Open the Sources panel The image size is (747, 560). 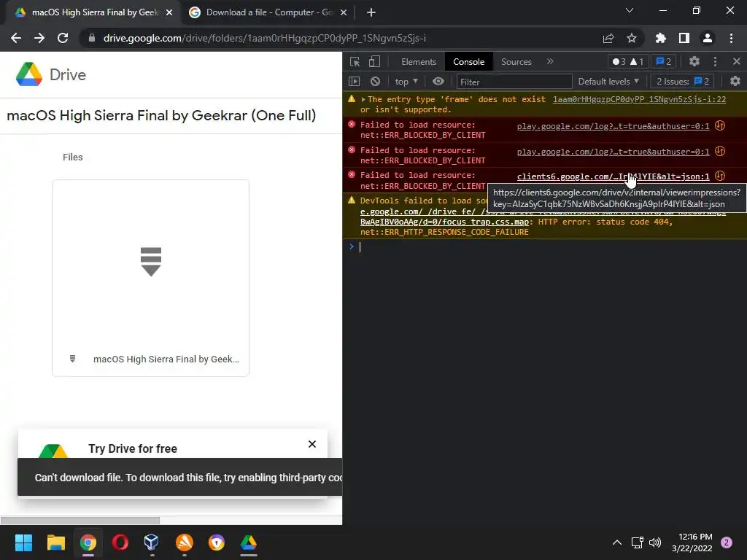click(x=516, y=62)
